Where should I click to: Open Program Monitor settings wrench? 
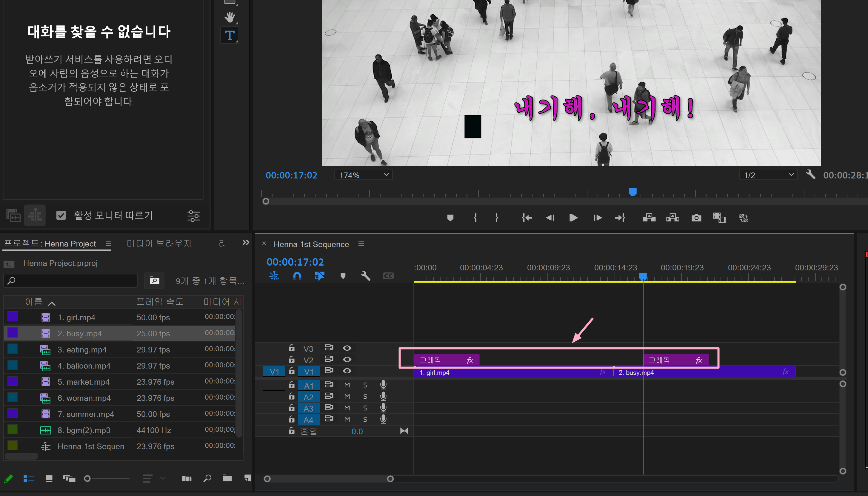tap(810, 175)
